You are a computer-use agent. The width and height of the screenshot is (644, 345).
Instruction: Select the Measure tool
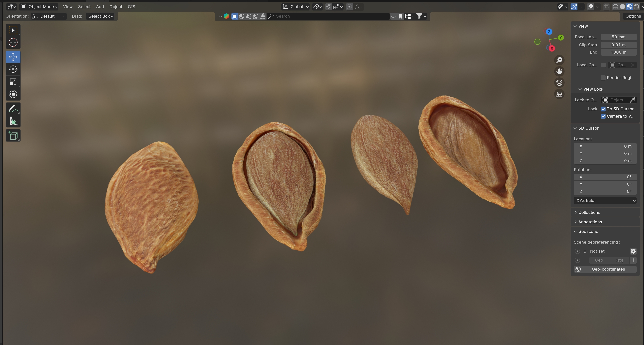(x=13, y=121)
